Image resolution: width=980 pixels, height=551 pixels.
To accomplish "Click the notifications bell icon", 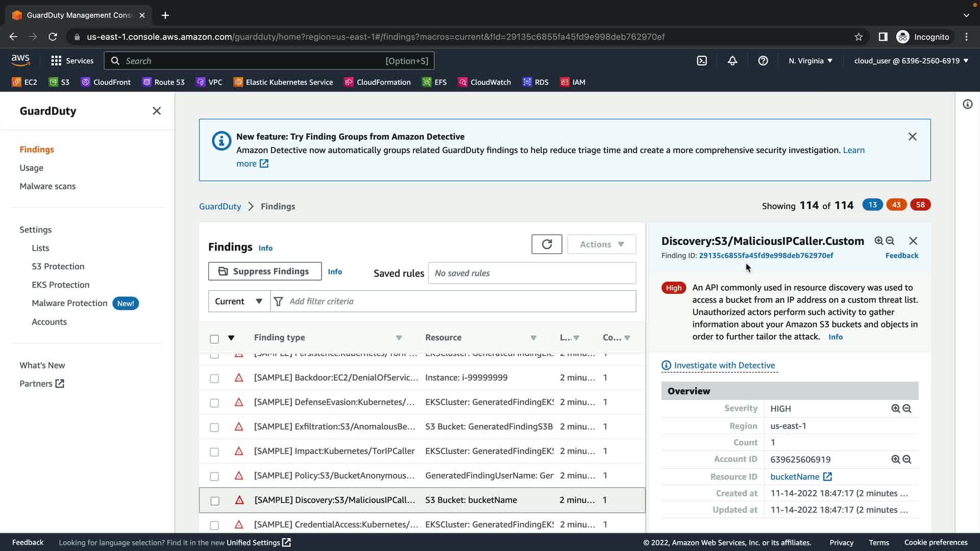I will (732, 61).
